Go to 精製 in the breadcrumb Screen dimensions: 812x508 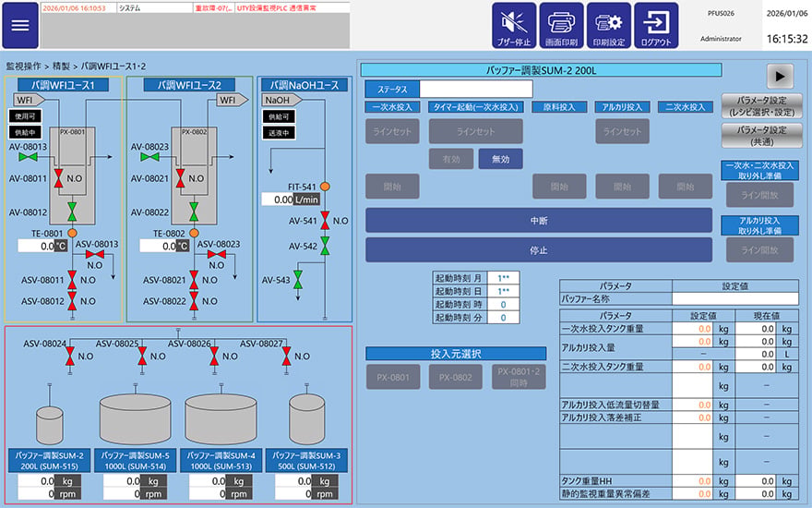coord(61,67)
